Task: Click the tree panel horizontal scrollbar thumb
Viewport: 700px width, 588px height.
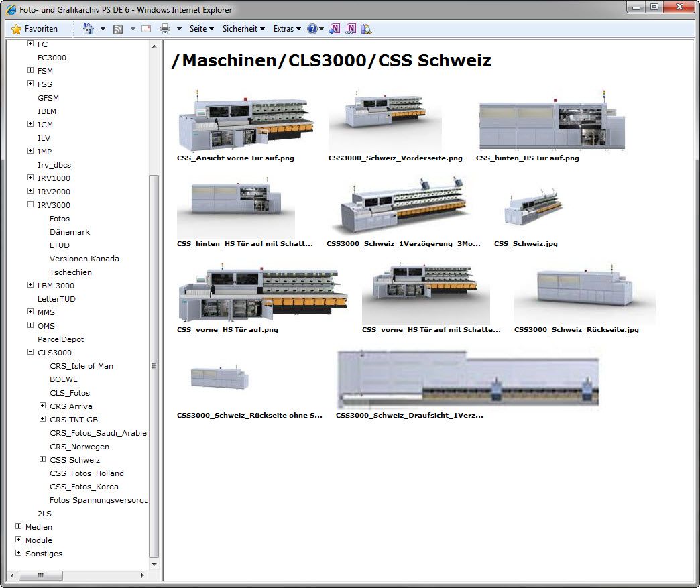Action: [x=40, y=575]
